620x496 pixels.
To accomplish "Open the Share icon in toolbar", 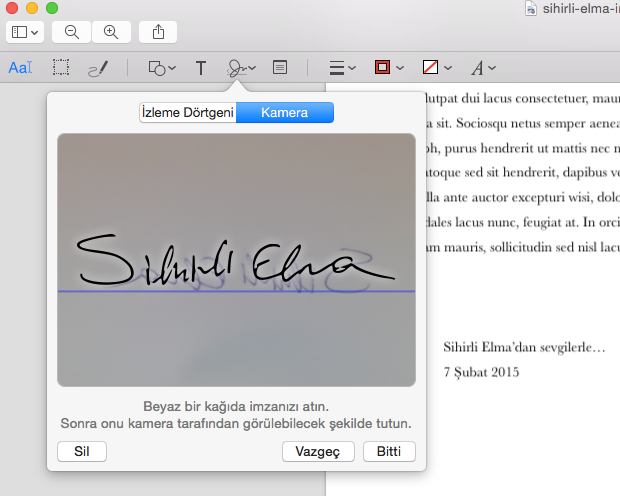I will (x=158, y=32).
